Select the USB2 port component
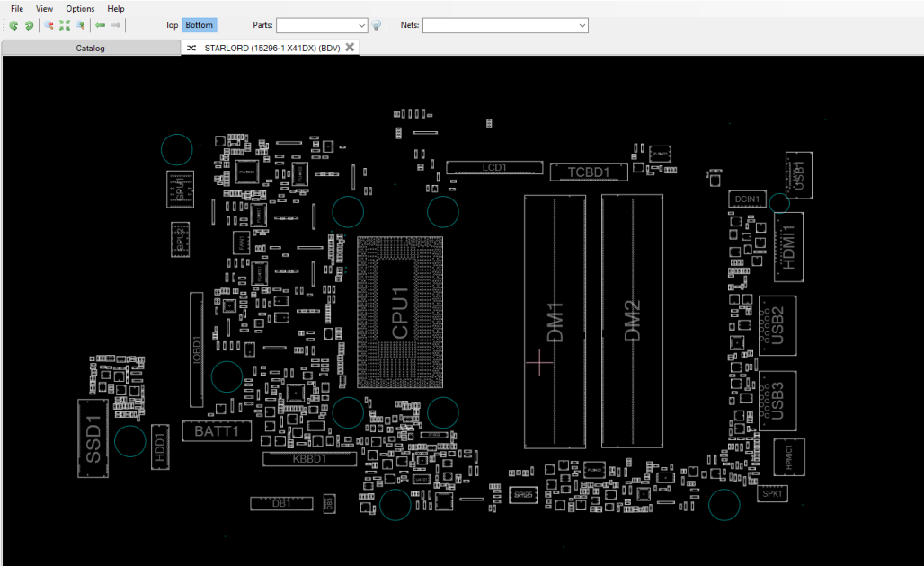Viewport: 924px width, 566px height. click(777, 325)
